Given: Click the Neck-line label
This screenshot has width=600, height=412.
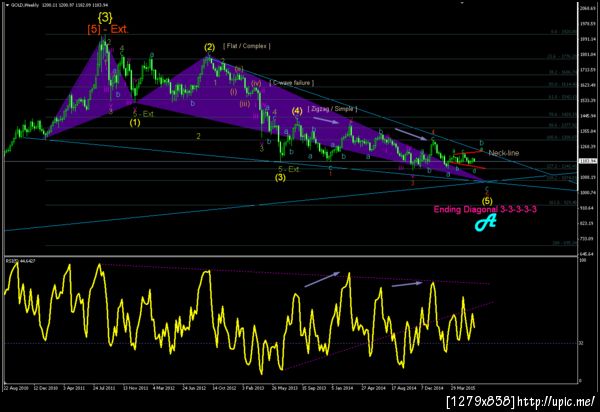Looking at the screenshot, I should pyautogui.click(x=504, y=153).
